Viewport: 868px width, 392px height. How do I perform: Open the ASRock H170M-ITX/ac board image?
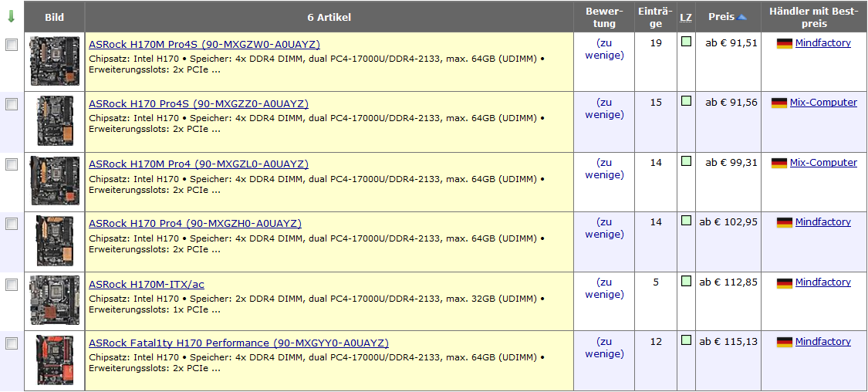(55, 300)
